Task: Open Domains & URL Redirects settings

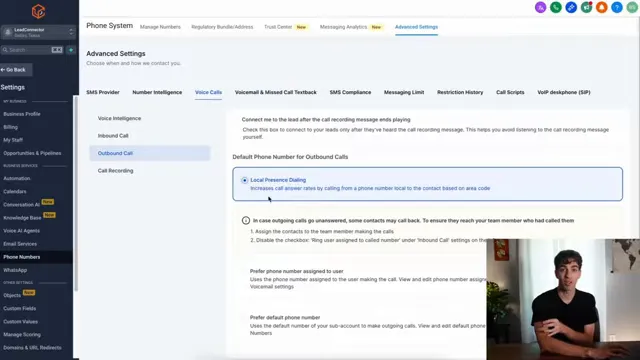Action: [32, 347]
